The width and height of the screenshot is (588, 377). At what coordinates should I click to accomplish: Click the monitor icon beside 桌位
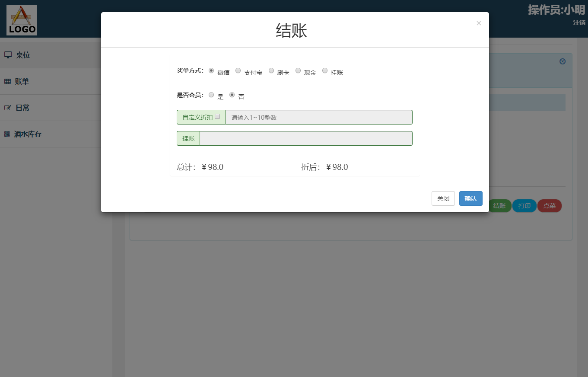click(x=7, y=54)
